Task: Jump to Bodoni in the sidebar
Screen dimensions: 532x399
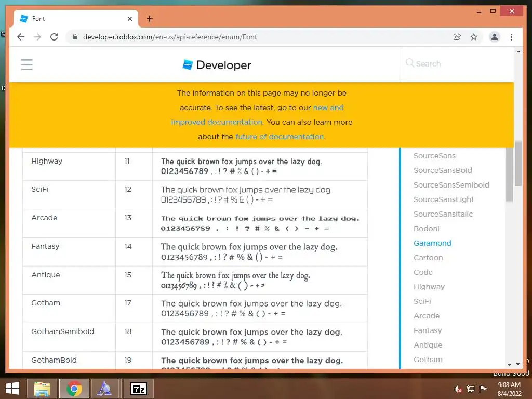Action: tap(426, 229)
